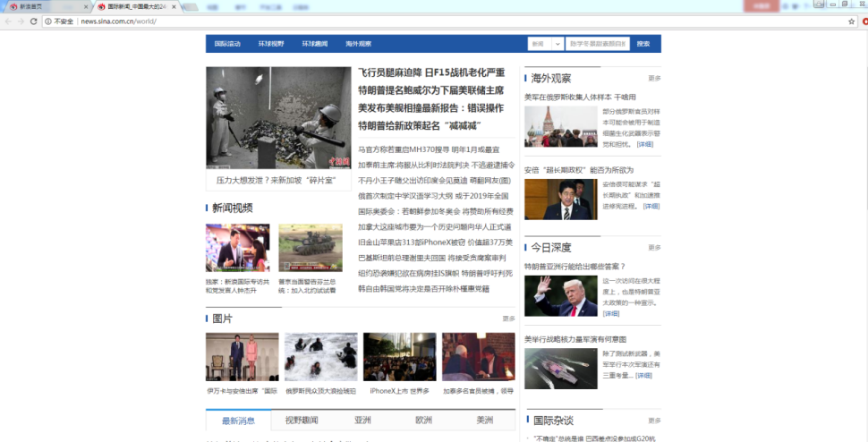
Task: Switch to the 新浪首页 browser tab
Action: (x=47, y=6)
